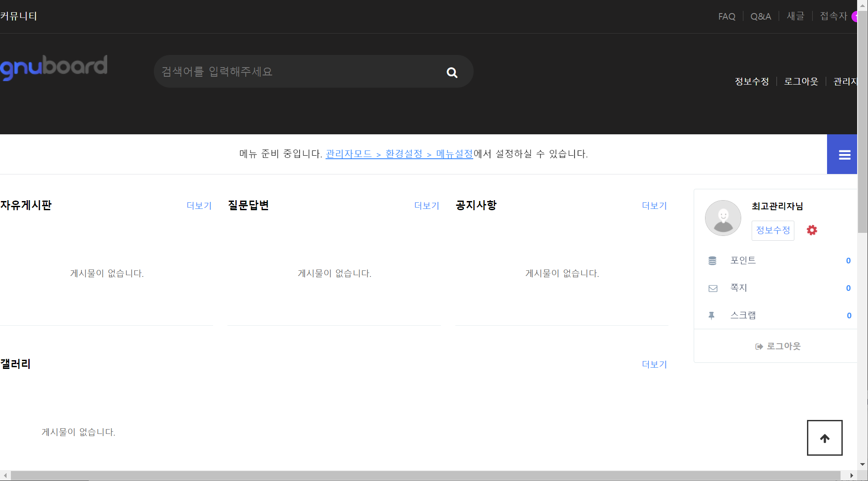The width and height of the screenshot is (868, 481).
Task: Click the 쪽지 envelope icon
Action: click(712, 288)
